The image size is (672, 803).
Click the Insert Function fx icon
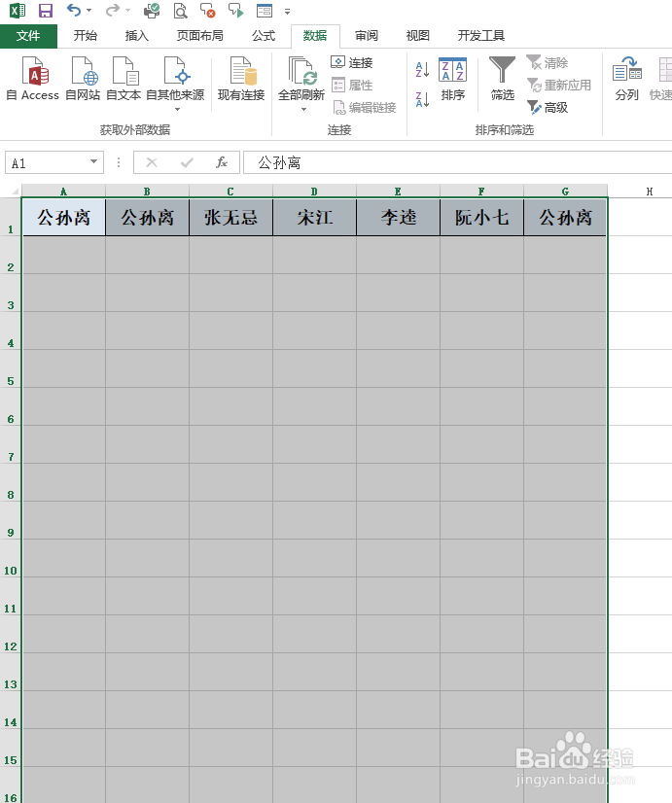(222, 162)
